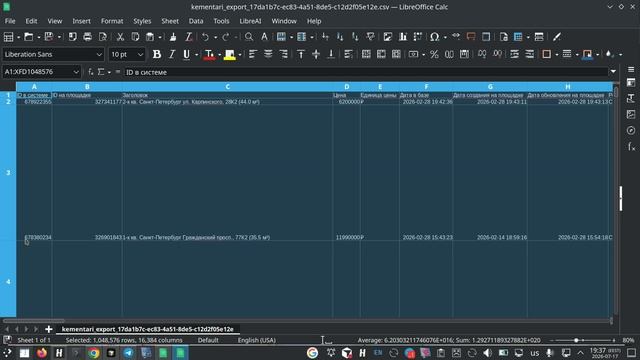Click the Insert Image icon
This screenshot has height=360, width=640.
[387, 37]
